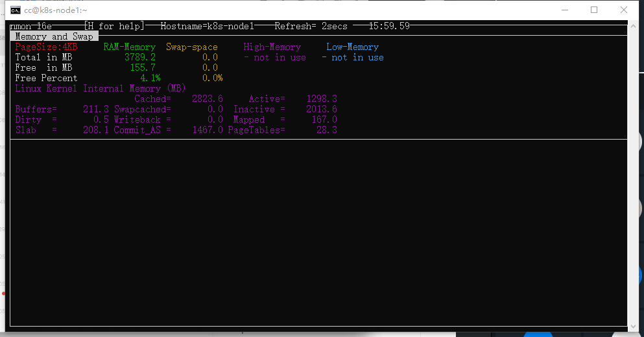Click PageTables value 28.3
Viewport: 644px width, 337px height.
327,130
